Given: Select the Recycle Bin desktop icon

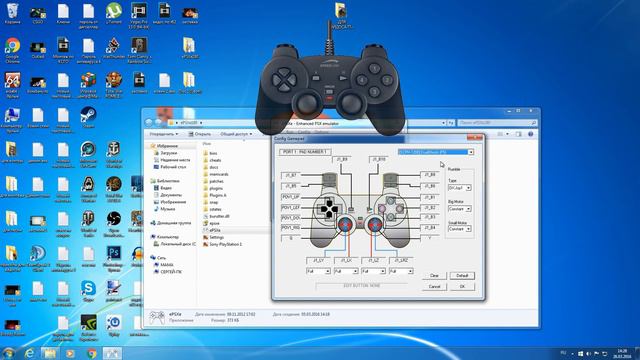Looking at the screenshot, I should click(x=12, y=14).
